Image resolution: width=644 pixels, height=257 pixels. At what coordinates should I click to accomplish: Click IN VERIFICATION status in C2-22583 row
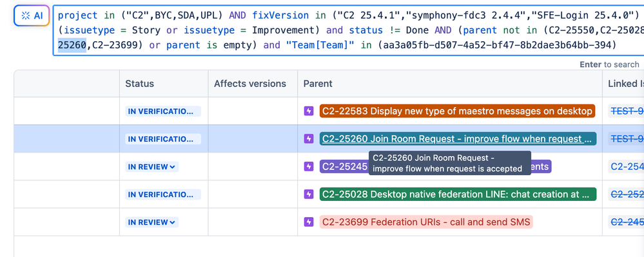tap(163, 111)
